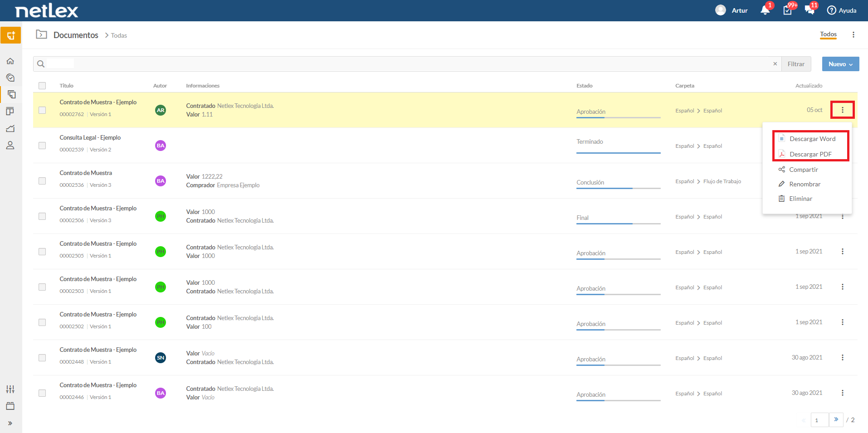
Task: Check the box for document 00002503
Action: (x=42, y=287)
